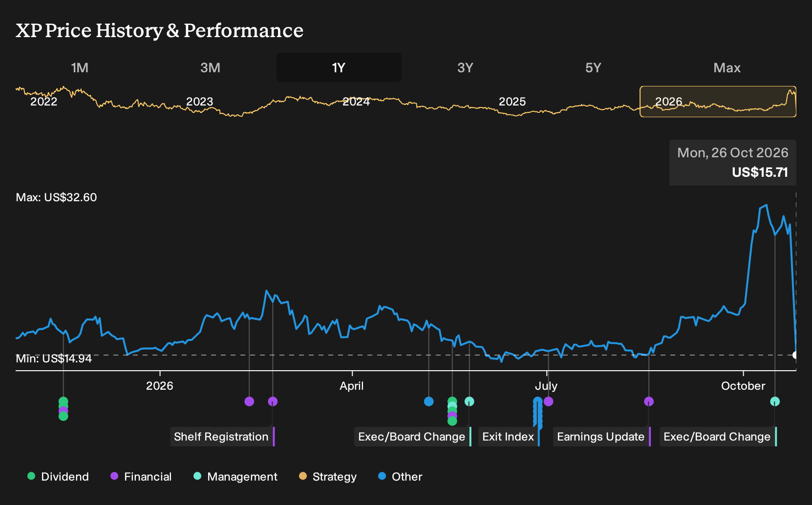Toggle Management events in legend

click(235, 476)
